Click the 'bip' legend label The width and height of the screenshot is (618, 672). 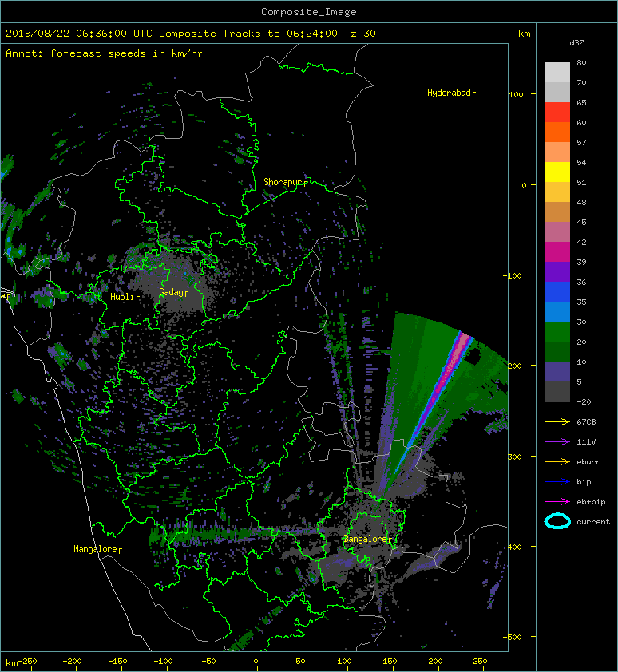coord(584,482)
